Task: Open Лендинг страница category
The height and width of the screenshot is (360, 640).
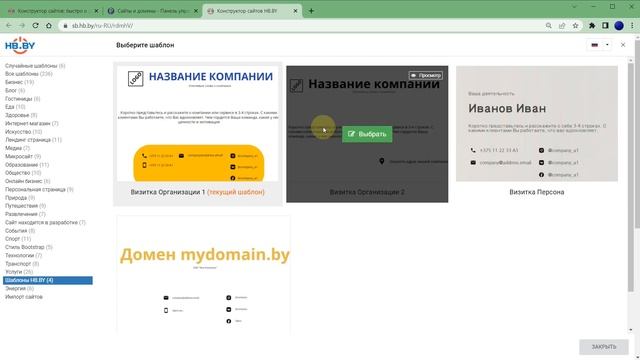Action: [33, 140]
